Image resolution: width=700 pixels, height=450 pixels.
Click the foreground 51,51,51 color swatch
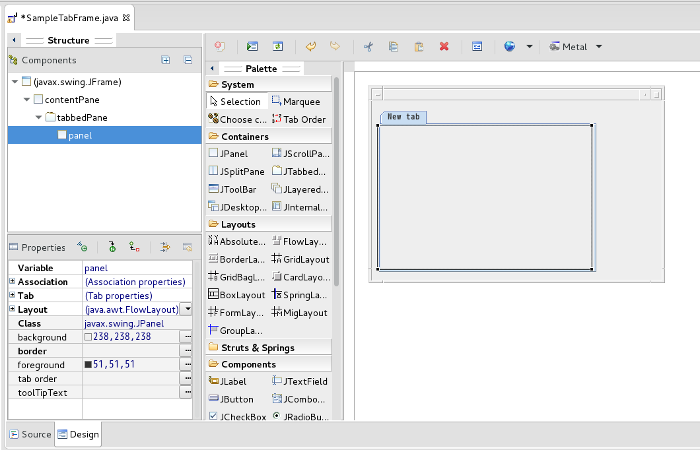[x=88, y=365]
